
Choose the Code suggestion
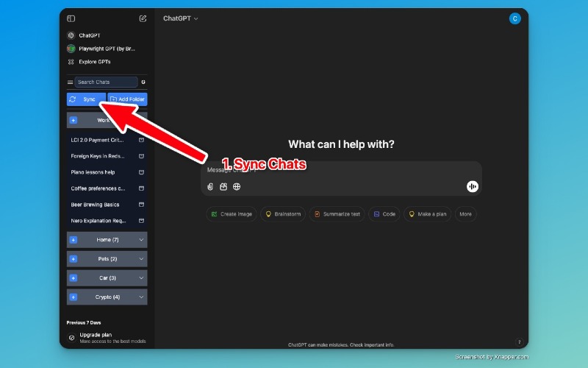point(384,214)
